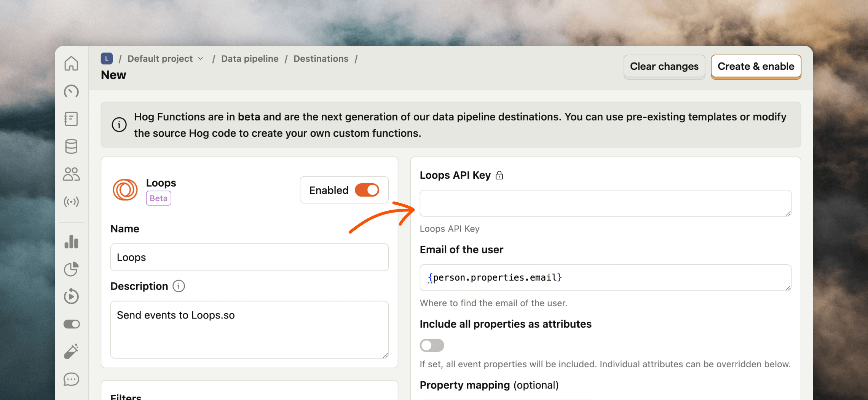Click the lock icon beside Loops API Key
The height and width of the screenshot is (400, 868).
(x=499, y=175)
